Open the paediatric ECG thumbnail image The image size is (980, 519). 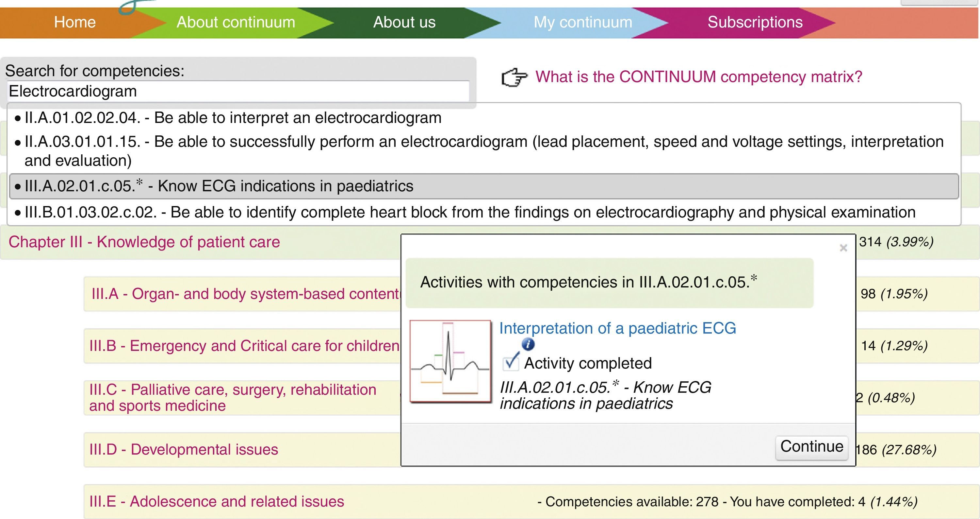(x=450, y=361)
